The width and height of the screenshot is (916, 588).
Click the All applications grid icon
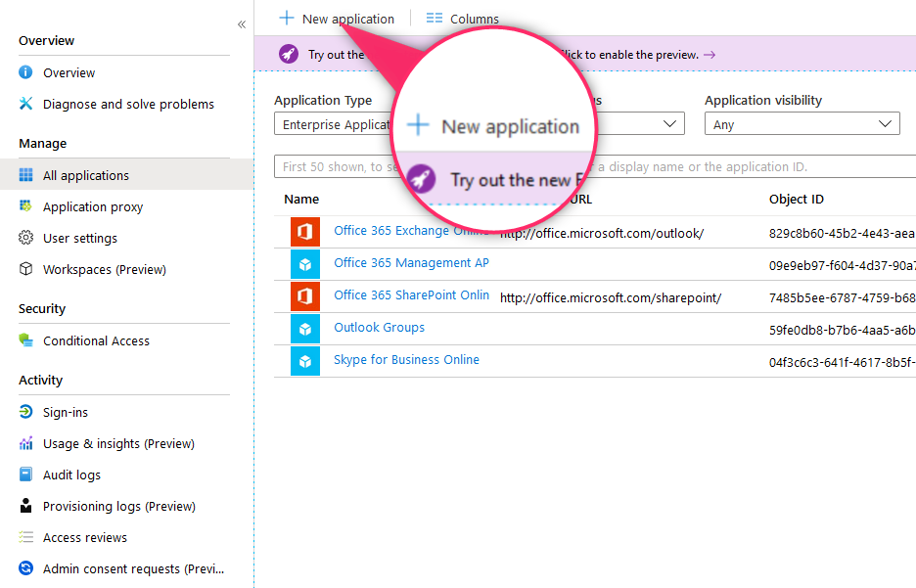(x=25, y=175)
